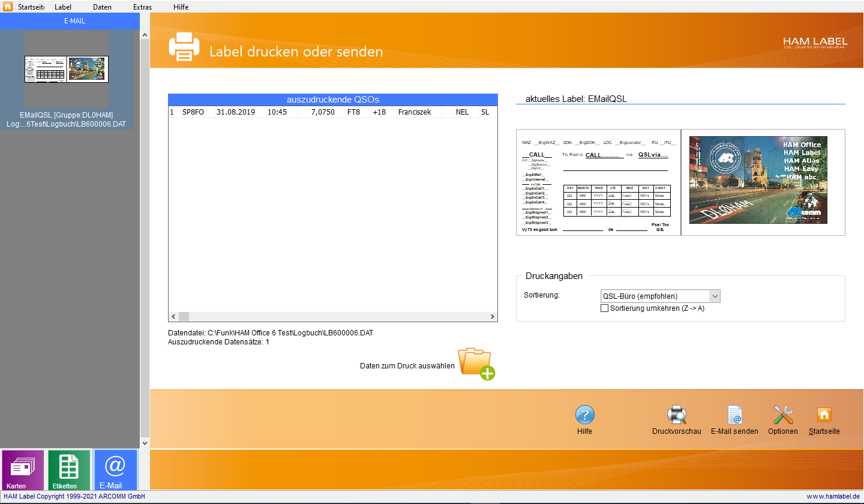The image size is (864, 504).
Task: Click the +18 report cell
Action: 379,112
